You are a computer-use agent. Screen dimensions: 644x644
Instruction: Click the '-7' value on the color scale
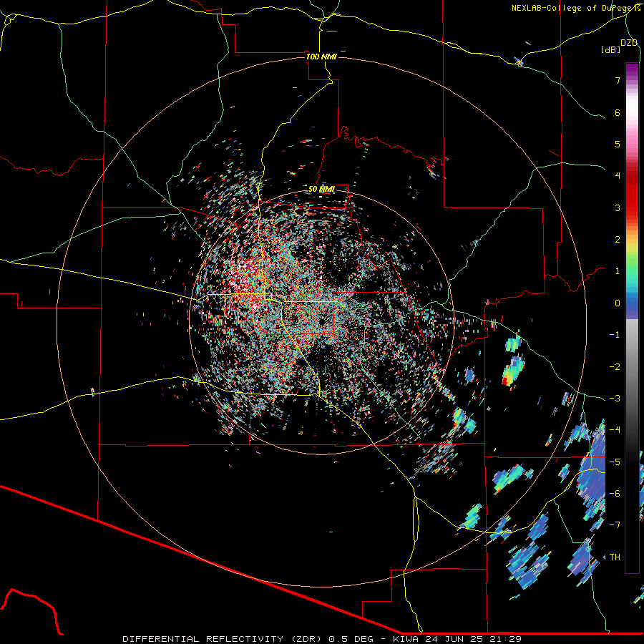tap(615, 525)
